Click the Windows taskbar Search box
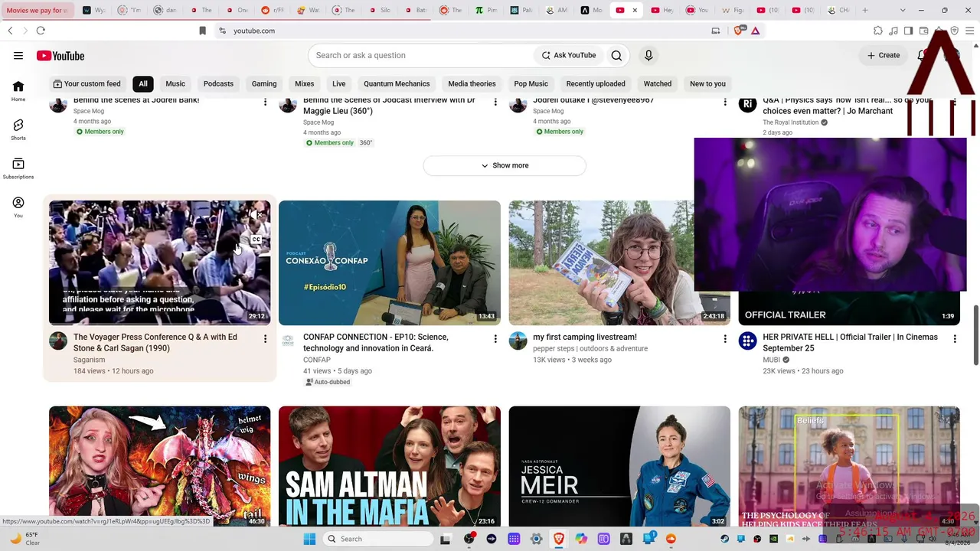 (x=377, y=539)
